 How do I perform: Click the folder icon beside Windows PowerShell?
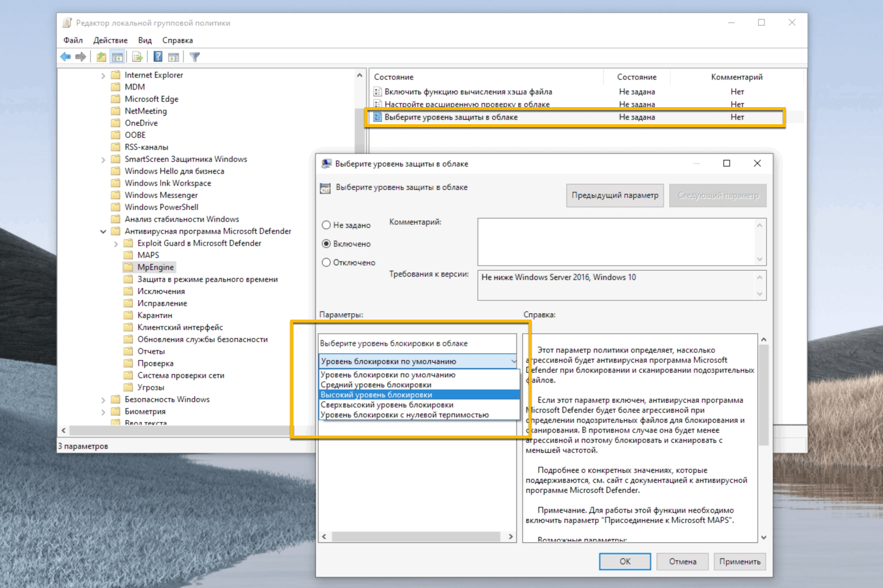(115, 207)
